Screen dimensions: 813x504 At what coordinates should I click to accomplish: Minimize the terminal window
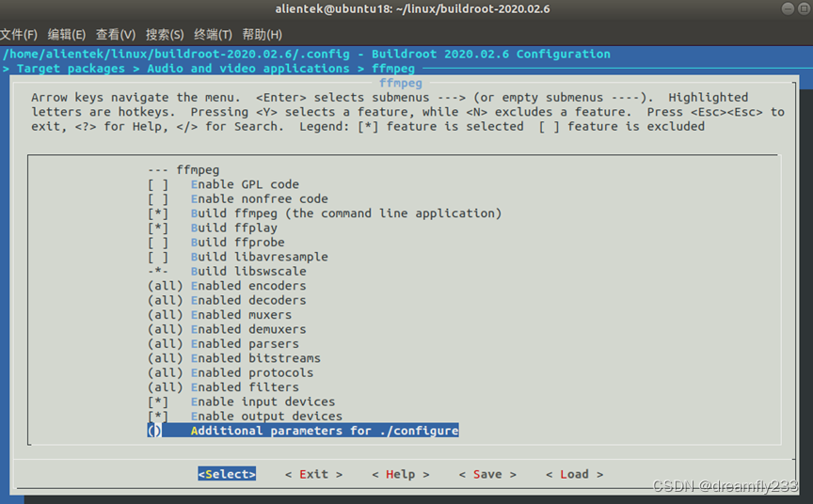pos(788,8)
